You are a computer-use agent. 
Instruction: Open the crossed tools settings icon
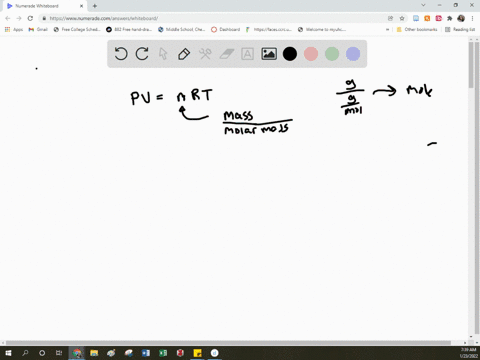point(205,54)
